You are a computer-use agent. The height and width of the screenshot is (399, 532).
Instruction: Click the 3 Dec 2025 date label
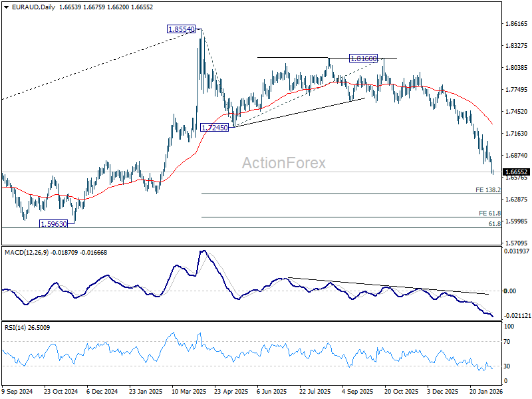(442, 391)
